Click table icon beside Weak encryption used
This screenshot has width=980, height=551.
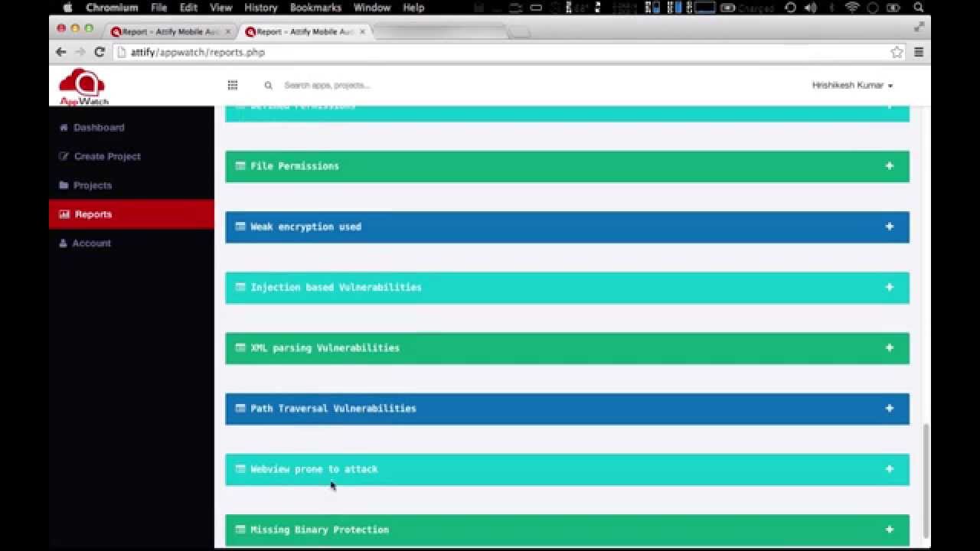point(240,227)
